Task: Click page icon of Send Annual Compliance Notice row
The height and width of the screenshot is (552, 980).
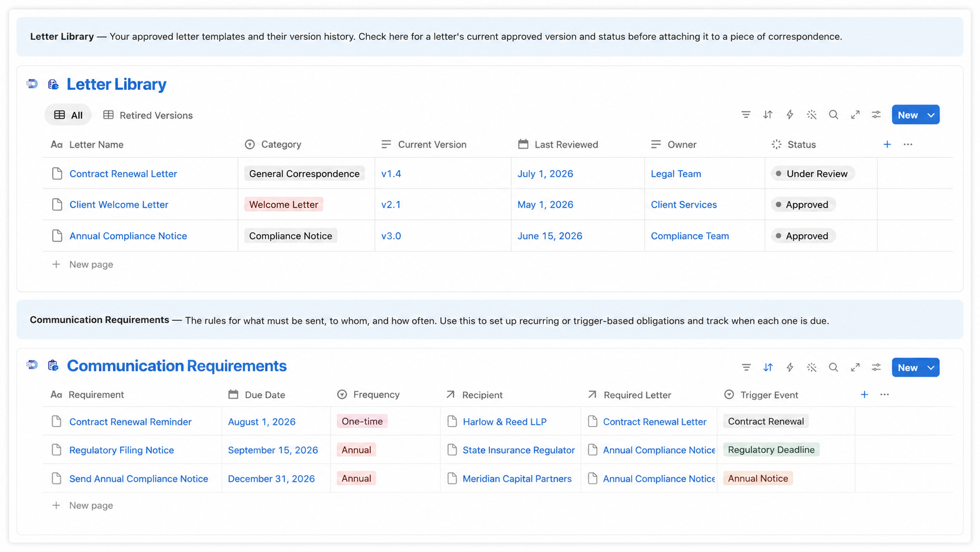Action: pos(56,479)
